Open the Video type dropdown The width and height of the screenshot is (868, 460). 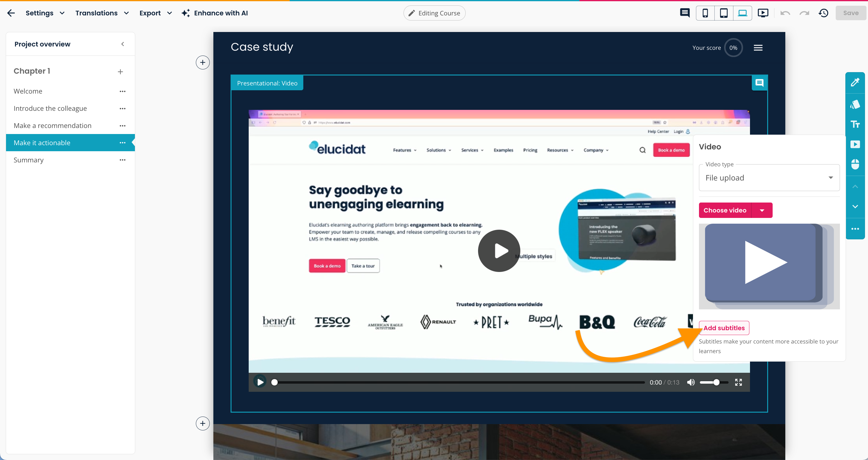pyautogui.click(x=769, y=178)
